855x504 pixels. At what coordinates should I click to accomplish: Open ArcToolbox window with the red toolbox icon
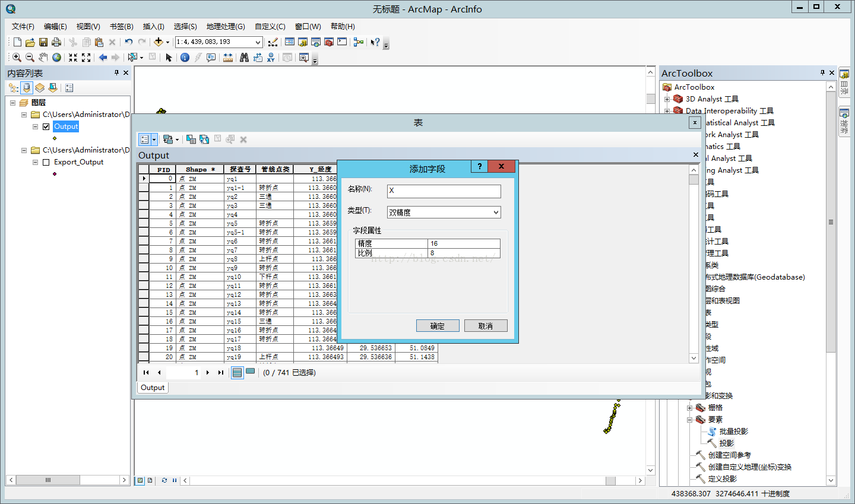tap(329, 42)
